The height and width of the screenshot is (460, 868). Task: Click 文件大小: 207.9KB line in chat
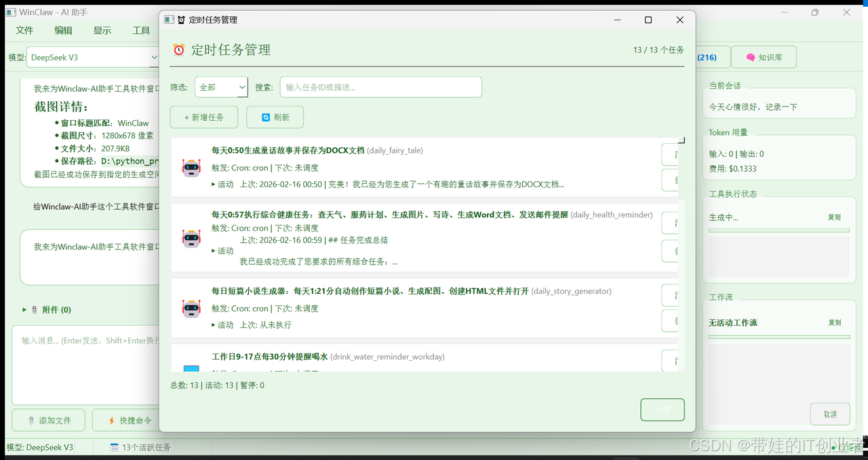pyautogui.click(x=95, y=148)
